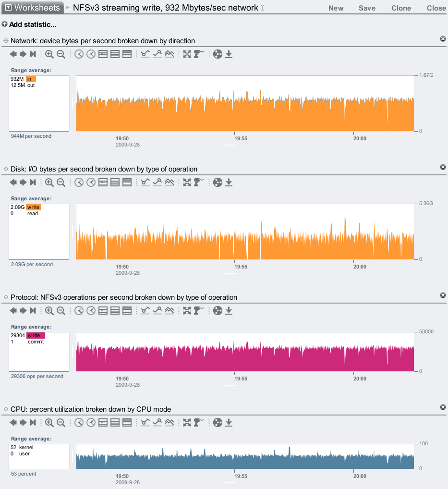Zoom out on the Disk I/O graph

coord(61,183)
